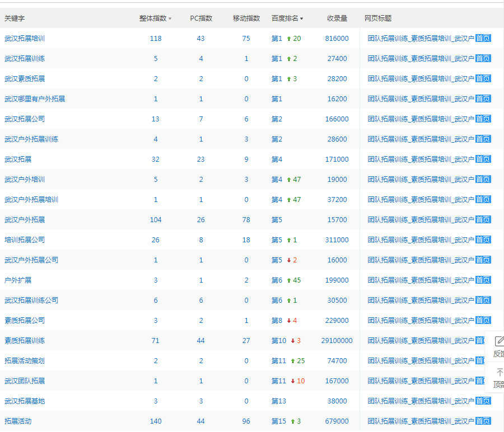
Task: Click rank 第13 in 武汉拓展基地 row
Action: [279, 401]
